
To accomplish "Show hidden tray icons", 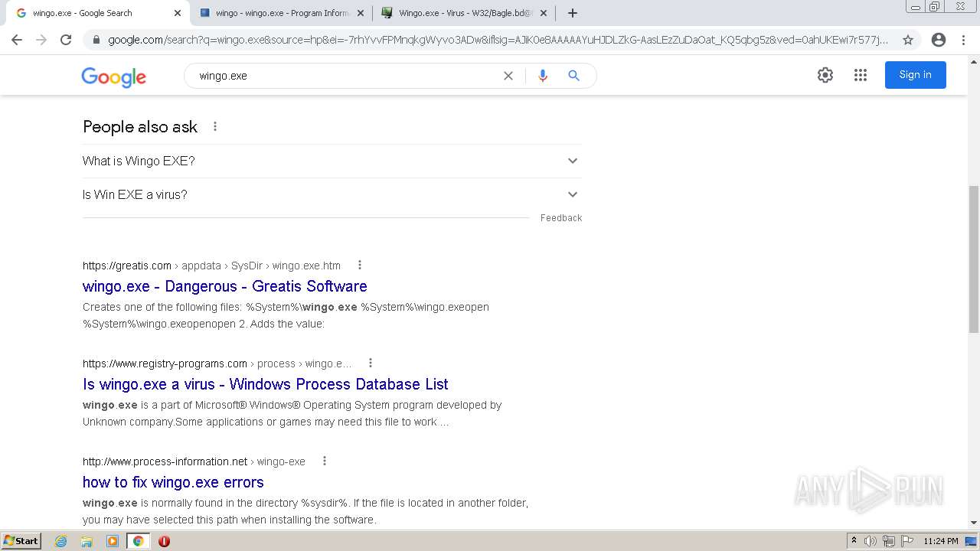I will click(854, 541).
